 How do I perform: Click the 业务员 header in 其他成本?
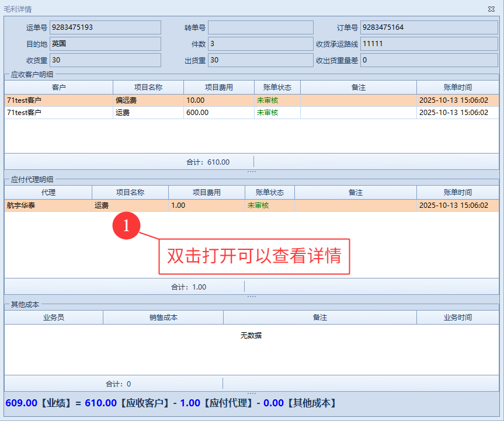click(54, 318)
